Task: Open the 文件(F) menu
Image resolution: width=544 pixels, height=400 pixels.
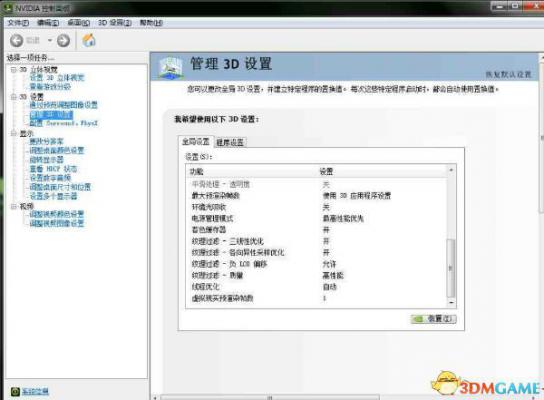Action: click(x=18, y=23)
